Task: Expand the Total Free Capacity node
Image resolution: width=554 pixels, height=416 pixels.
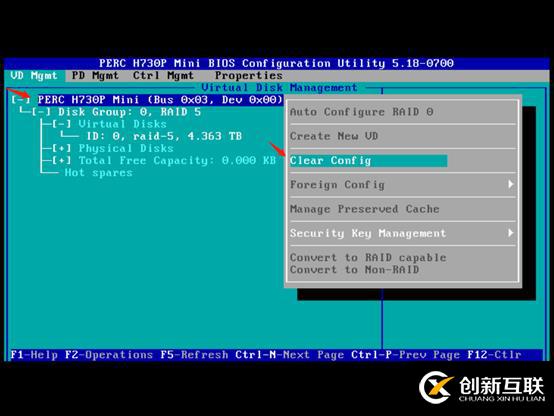Action: (x=61, y=160)
